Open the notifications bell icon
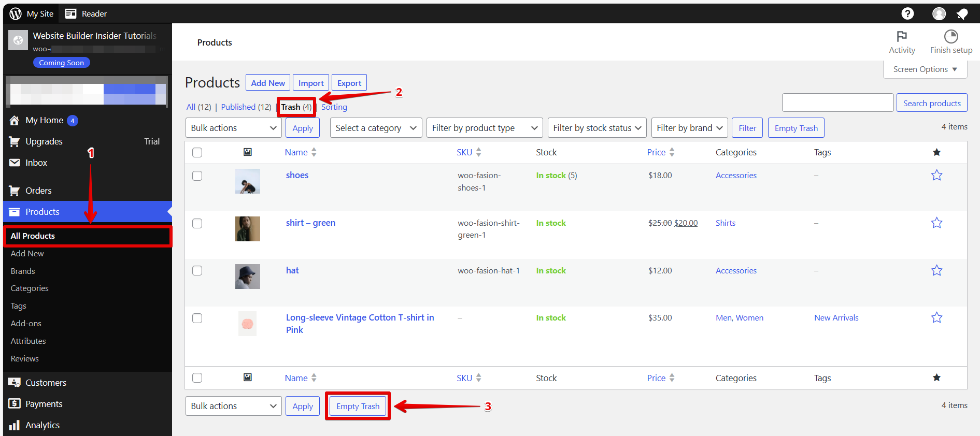980x436 pixels. (962, 13)
